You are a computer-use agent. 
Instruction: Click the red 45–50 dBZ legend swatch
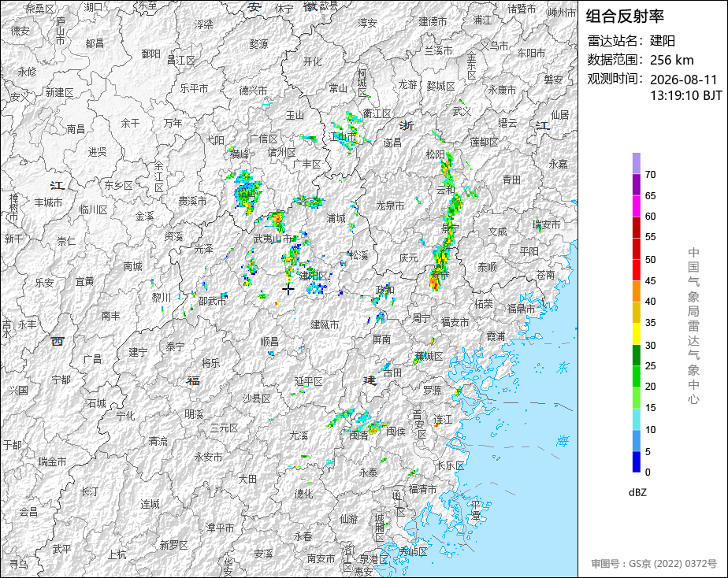[x=636, y=269]
